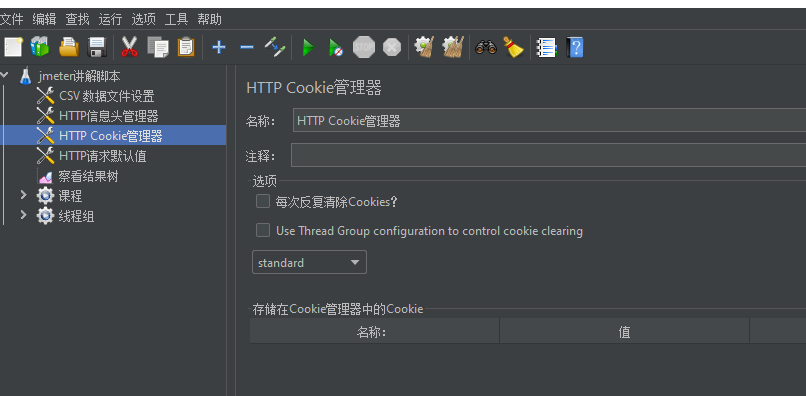Toggle Use Thread Group configuration checkbox
Viewport: 806px width, 396px height.
(263, 230)
